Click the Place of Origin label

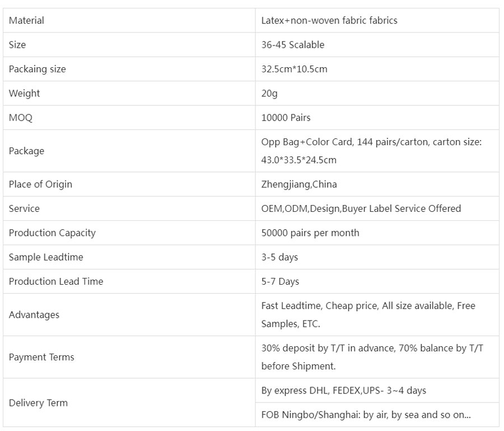pos(40,184)
